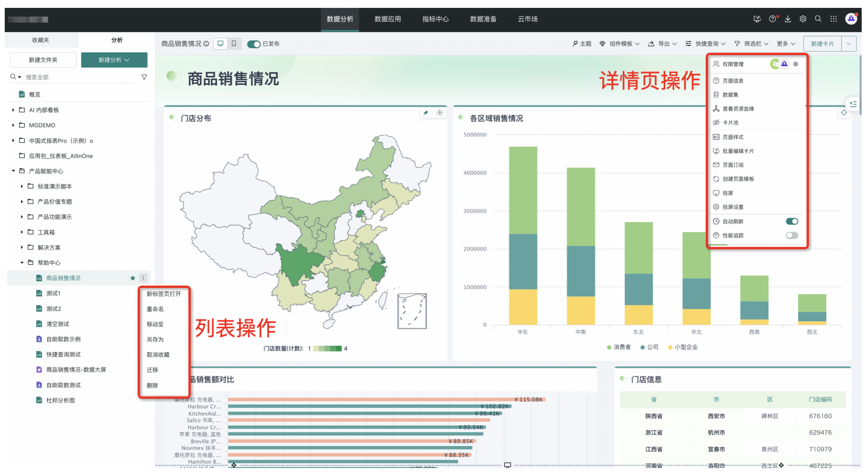Screen dimensions: 868x472
Task: Open the 快捷查询 dropdown
Action: pyautogui.click(x=705, y=44)
